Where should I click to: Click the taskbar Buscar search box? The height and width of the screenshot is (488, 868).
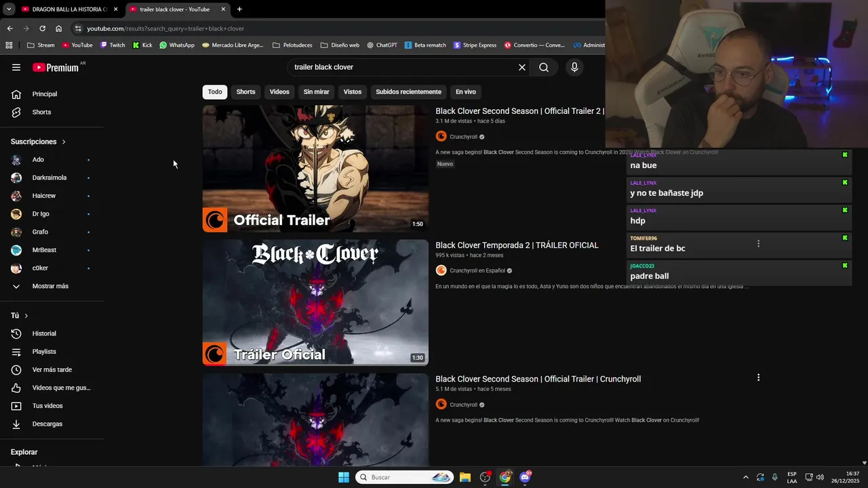405,477
